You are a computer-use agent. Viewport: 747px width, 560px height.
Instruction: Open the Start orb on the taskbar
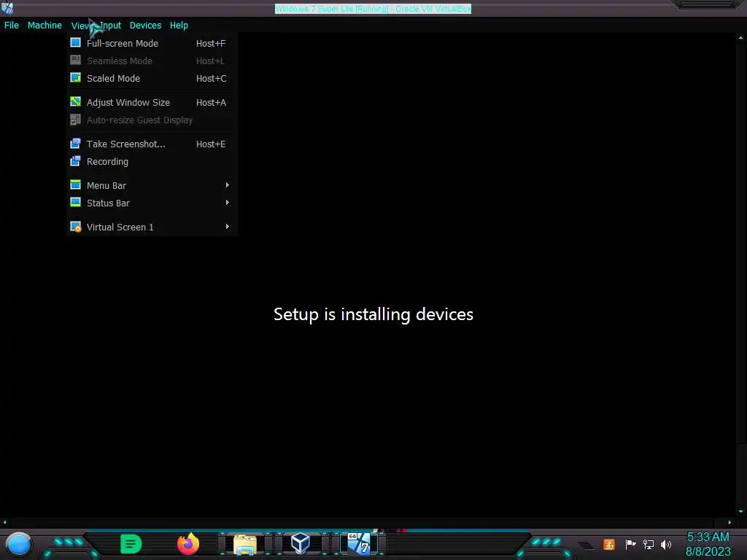(x=19, y=544)
